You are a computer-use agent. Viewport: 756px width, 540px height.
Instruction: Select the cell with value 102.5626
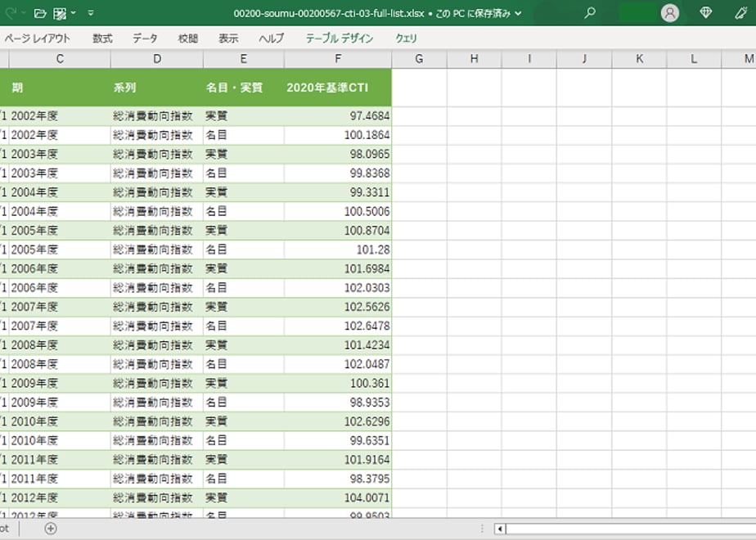coord(338,307)
